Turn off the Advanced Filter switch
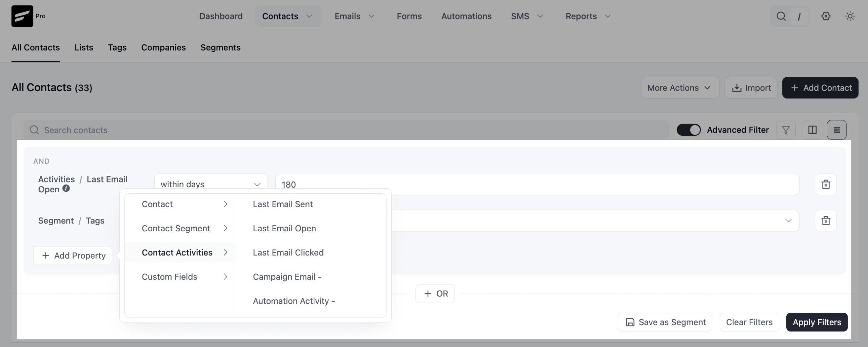 688,130
